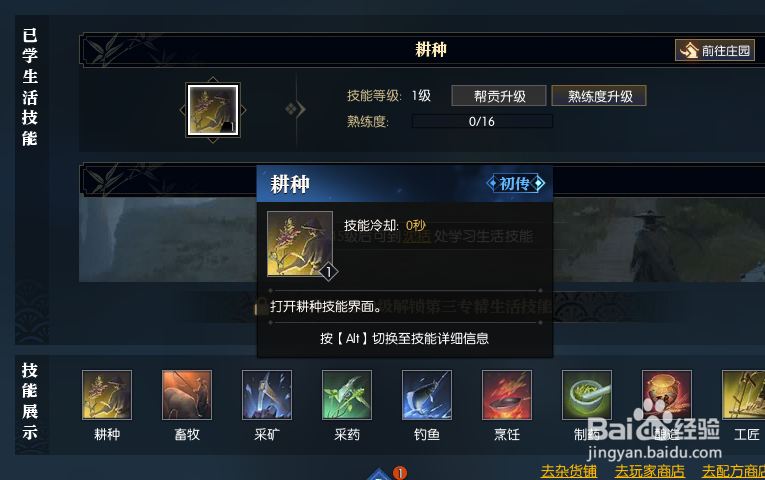Select the 烹饪 cooking skill icon
This screenshot has height=480, width=765.
(x=507, y=395)
